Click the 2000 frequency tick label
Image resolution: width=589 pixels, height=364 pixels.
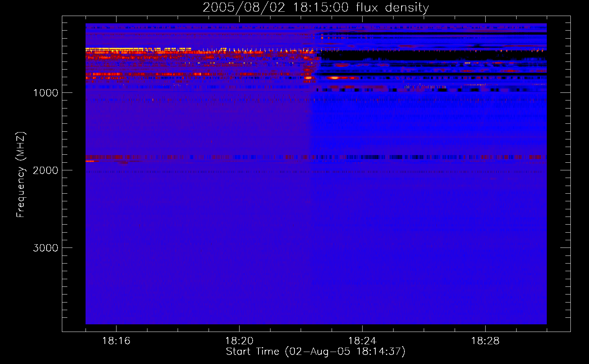point(46,170)
